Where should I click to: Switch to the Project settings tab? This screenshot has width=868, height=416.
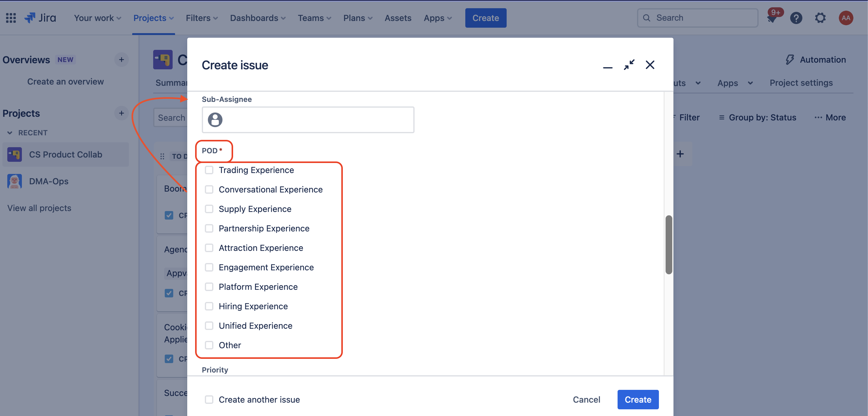tap(801, 83)
